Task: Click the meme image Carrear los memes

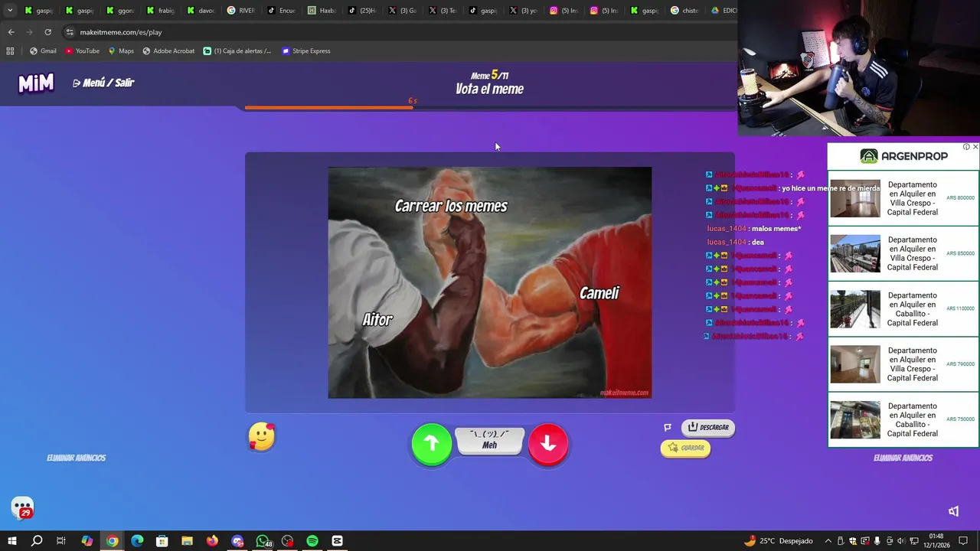Action: click(490, 282)
